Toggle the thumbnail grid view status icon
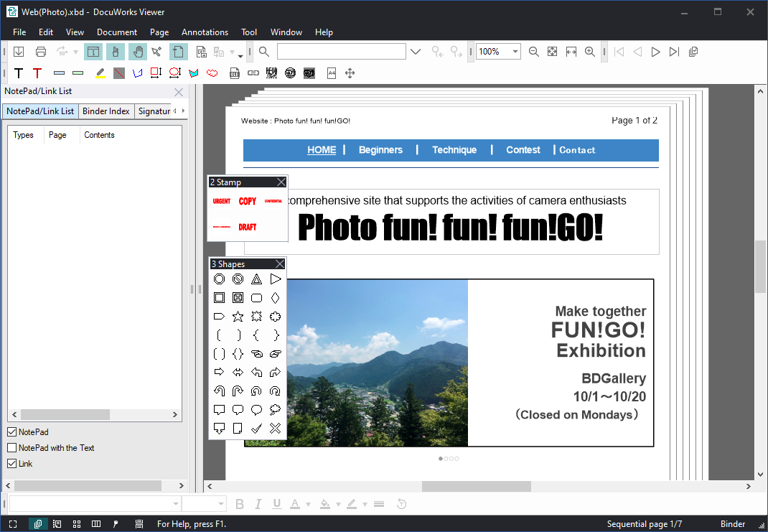Image resolution: width=768 pixels, height=532 pixels. [x=77, y=524]
